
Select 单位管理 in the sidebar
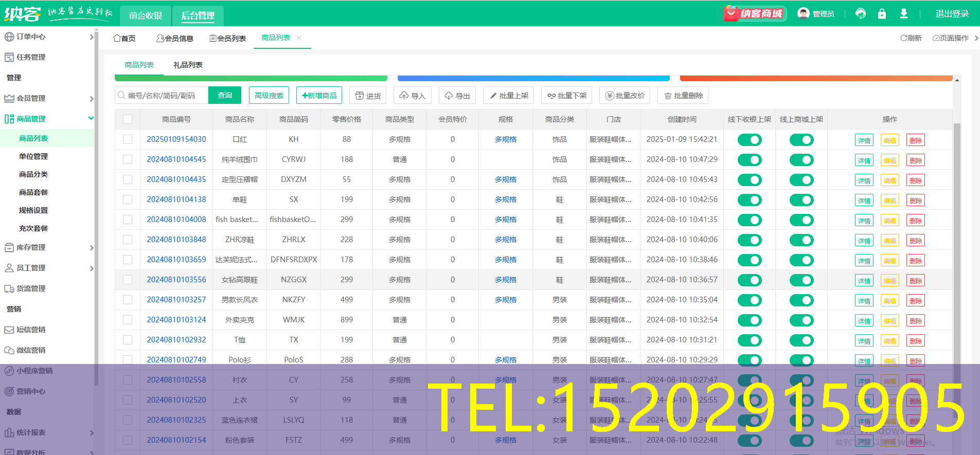[x=33, y=156]
